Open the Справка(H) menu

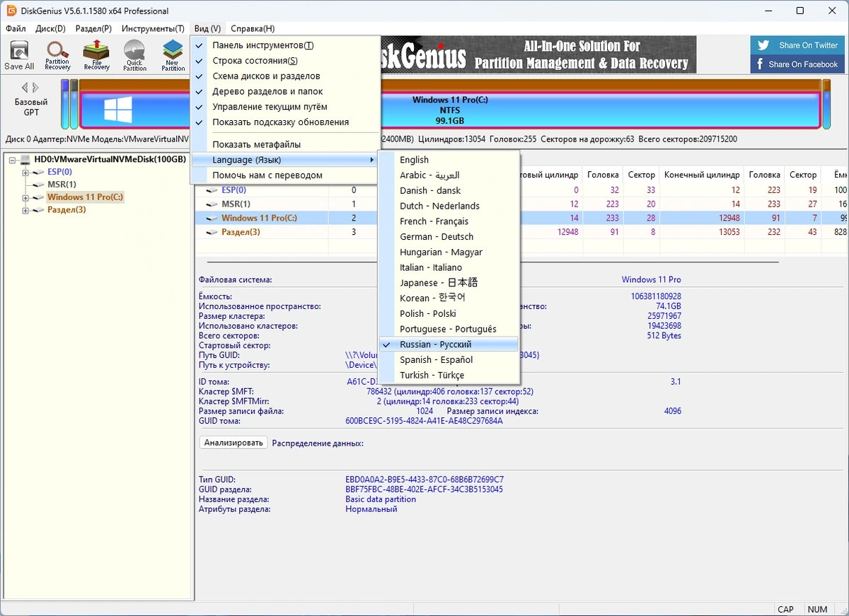pyautogui.click(x=253, y=29)
